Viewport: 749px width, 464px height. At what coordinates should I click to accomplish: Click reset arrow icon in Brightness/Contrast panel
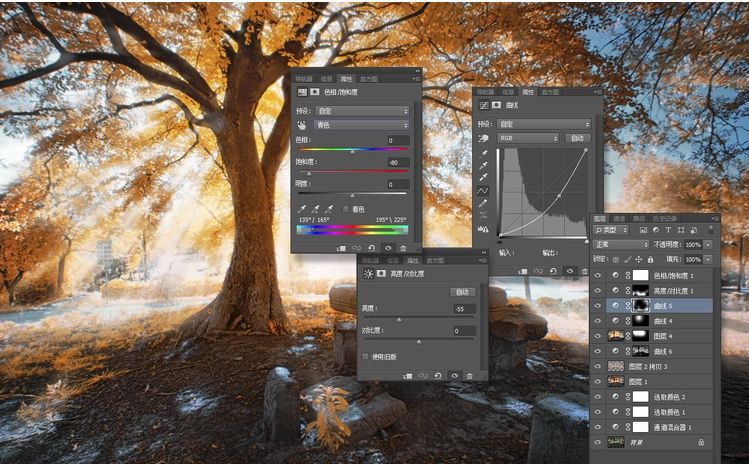coord(437,376)
